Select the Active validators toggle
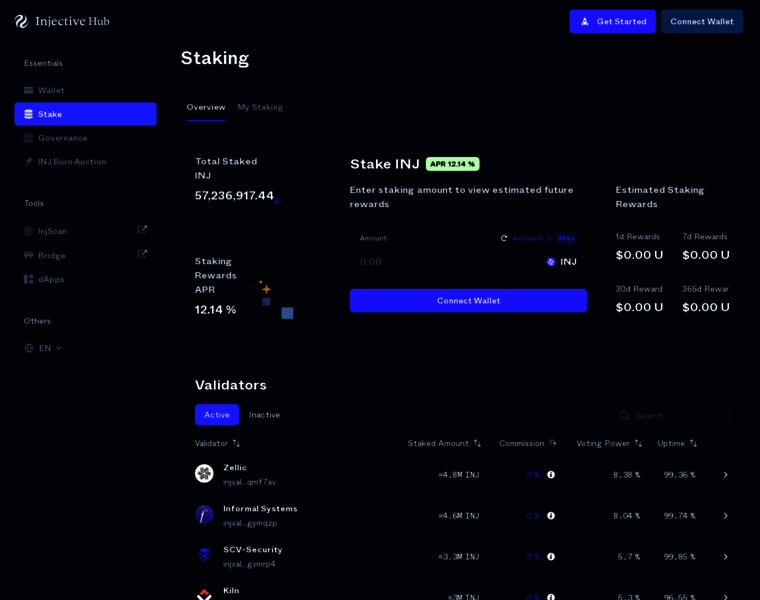Screen dimensions: 760x600 pos(217,415)
